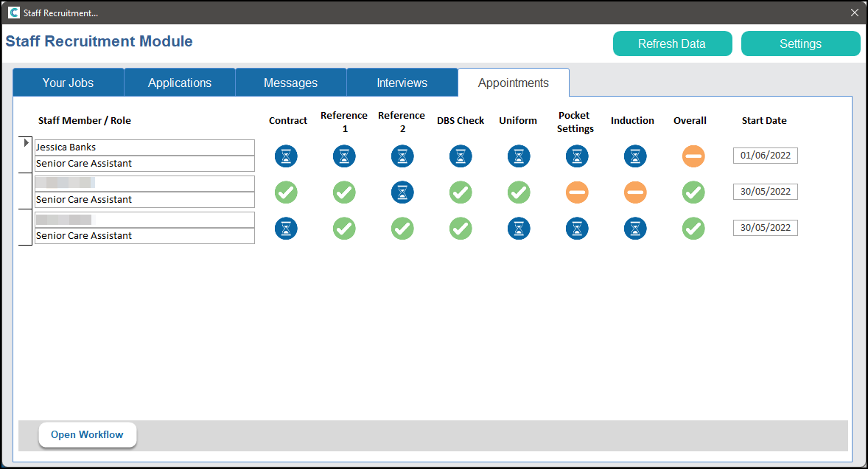Click third row's Uniform hourglass icon
The width and height of the screenshot is (868, 469).
point(519,228)
